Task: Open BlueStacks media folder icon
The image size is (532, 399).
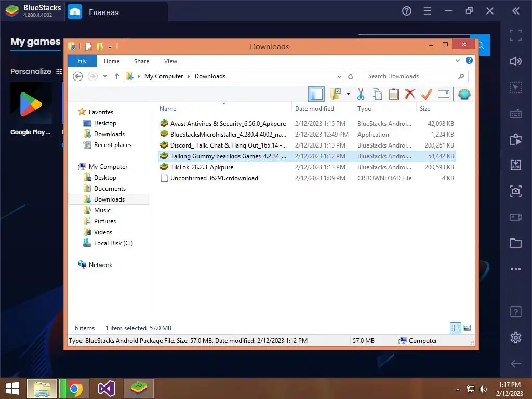Action: click(x=516, y=243)
